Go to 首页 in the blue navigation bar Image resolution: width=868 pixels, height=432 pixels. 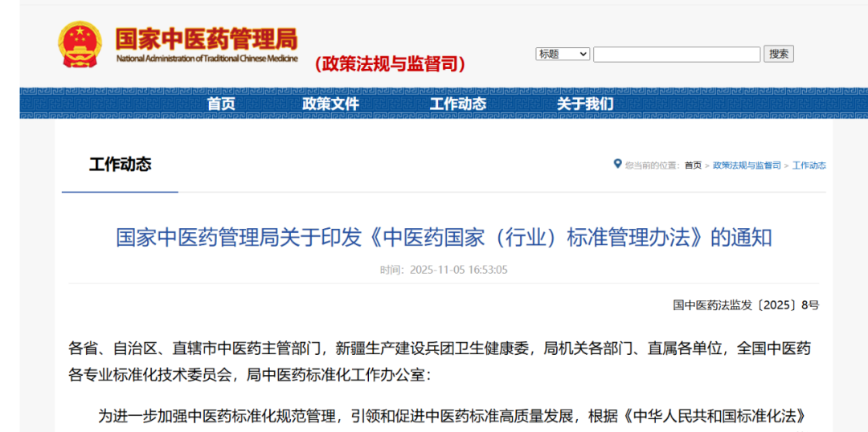coord(221,104)
